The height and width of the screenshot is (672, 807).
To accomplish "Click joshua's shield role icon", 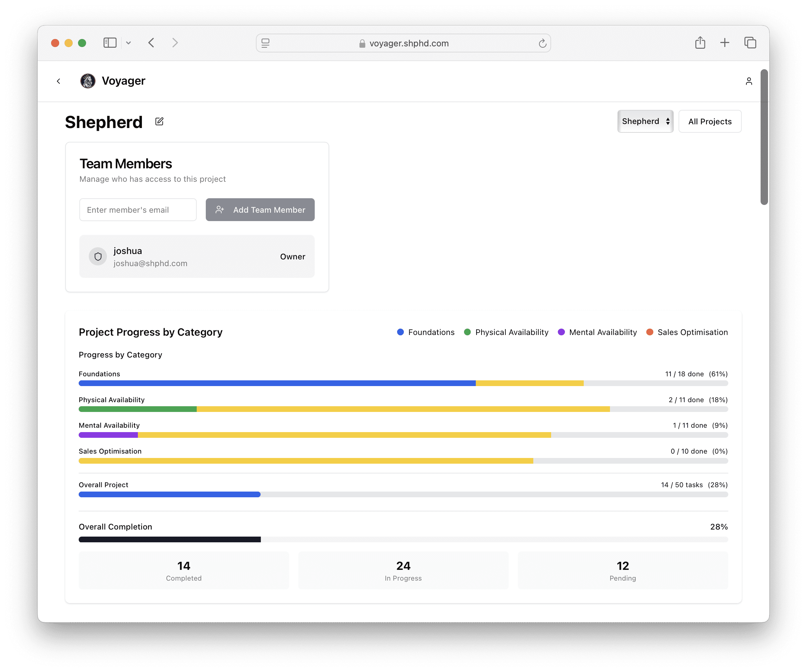I will click(x=98, y=256).
